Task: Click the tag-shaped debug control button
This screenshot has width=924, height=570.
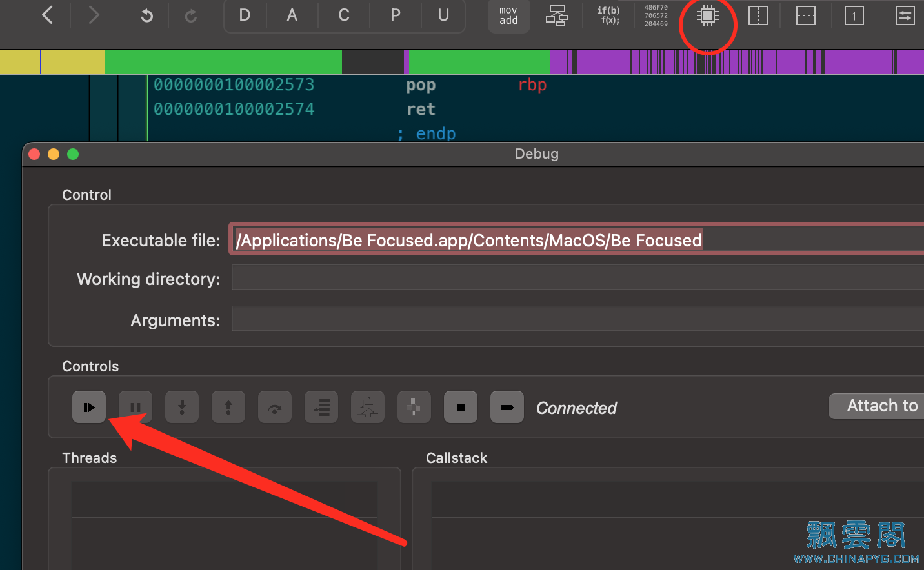Action: pos(507,407)
